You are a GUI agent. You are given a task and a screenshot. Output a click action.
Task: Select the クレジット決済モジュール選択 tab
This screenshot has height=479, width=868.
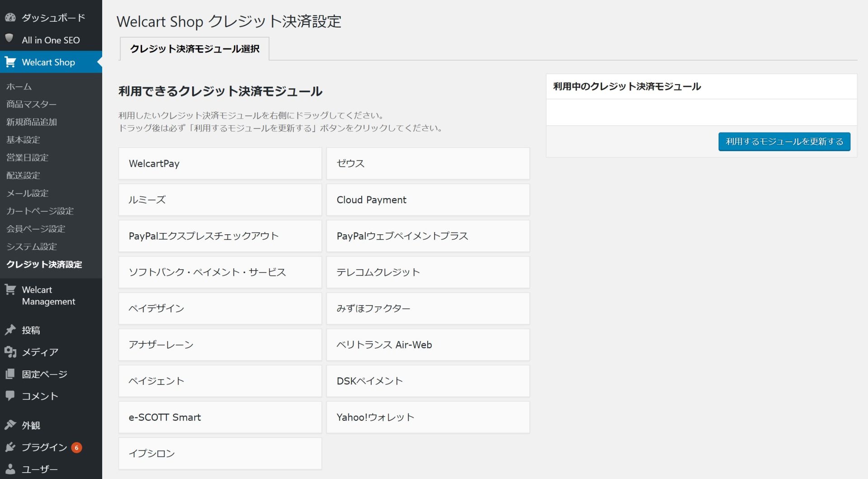pos(194,49)
